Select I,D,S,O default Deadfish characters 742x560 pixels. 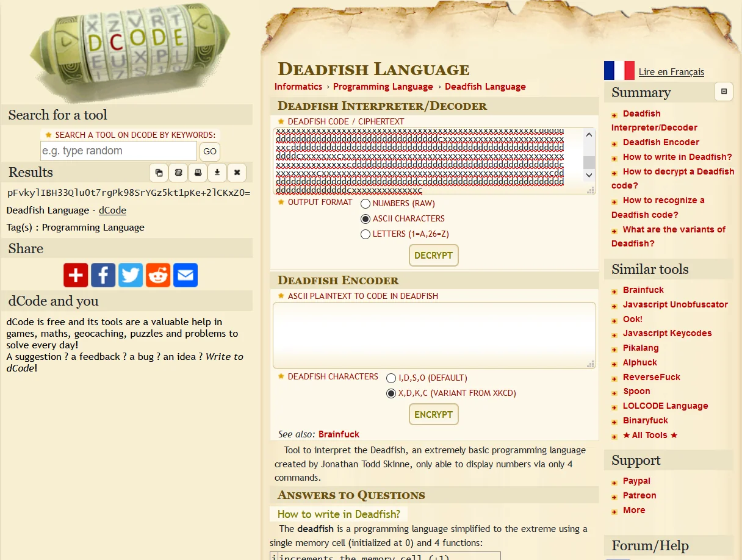pos(391,378)
